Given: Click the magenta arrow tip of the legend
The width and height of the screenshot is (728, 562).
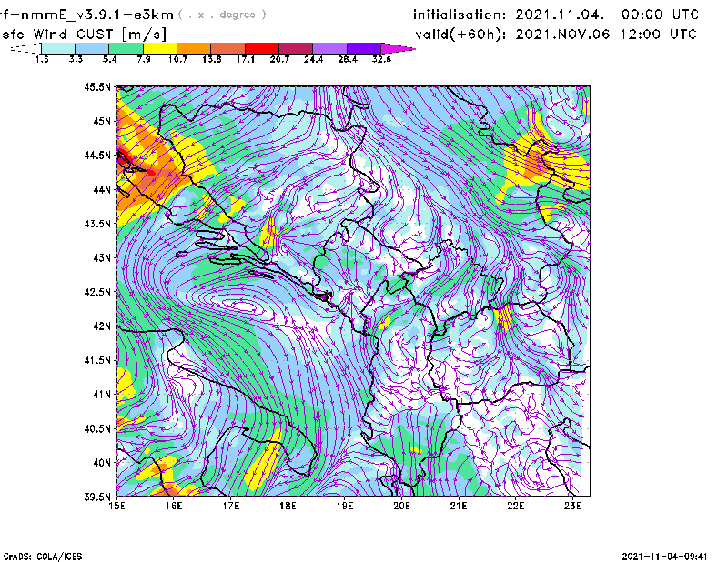Looking at the screenshot, I should click(397, 48).
